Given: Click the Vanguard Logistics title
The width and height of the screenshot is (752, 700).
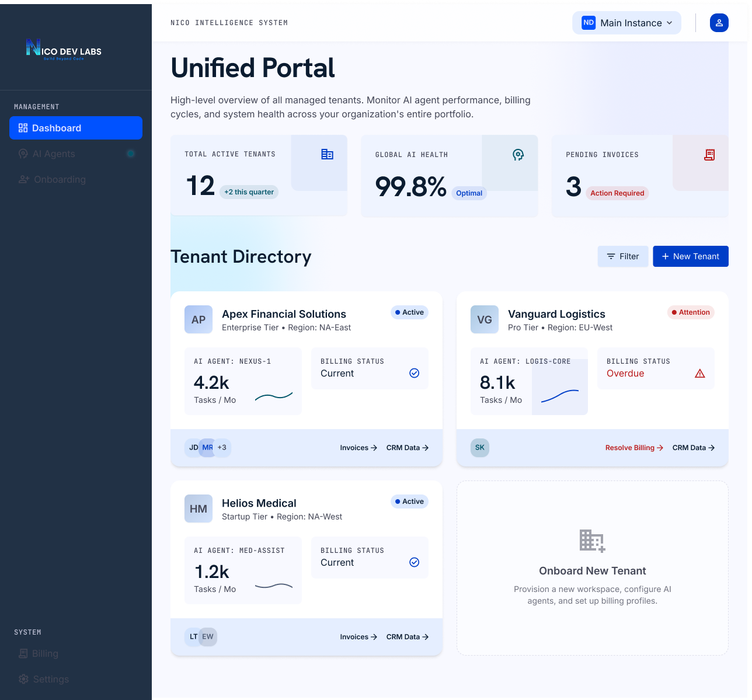Looking at the screenshot, I should click(556, 314).
